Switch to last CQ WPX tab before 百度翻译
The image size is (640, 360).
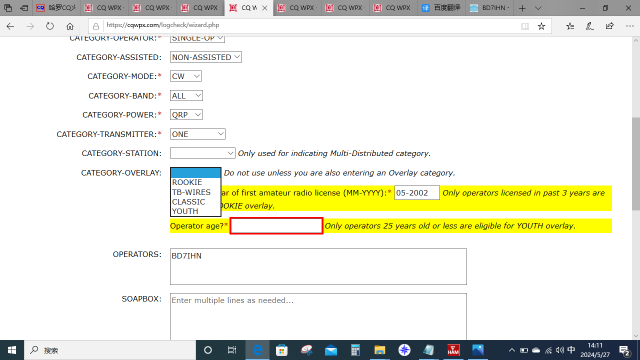(393, 8)
